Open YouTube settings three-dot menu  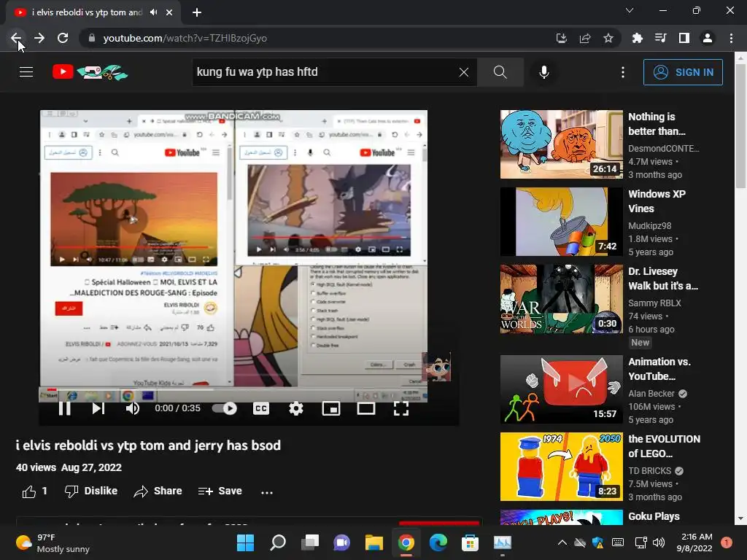pos(623,72)
